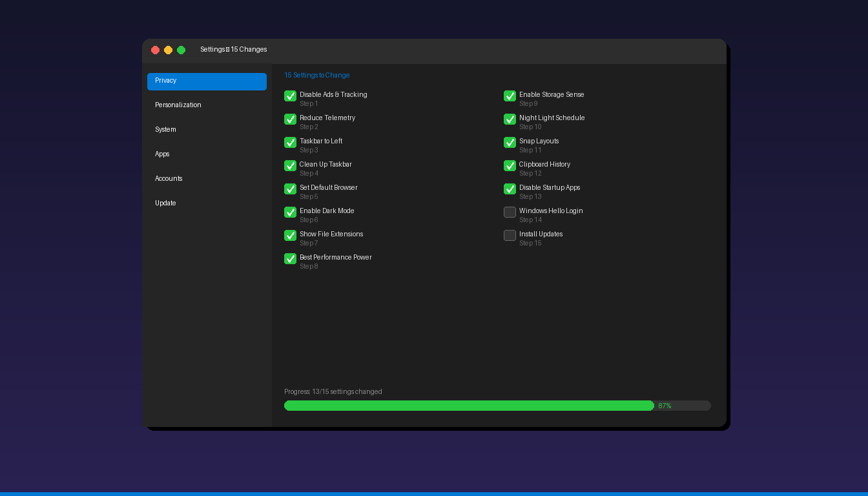Screen dimensions: 868x496
Task: Check the Windows Hello Login checkbox
Action: [510, 212]
